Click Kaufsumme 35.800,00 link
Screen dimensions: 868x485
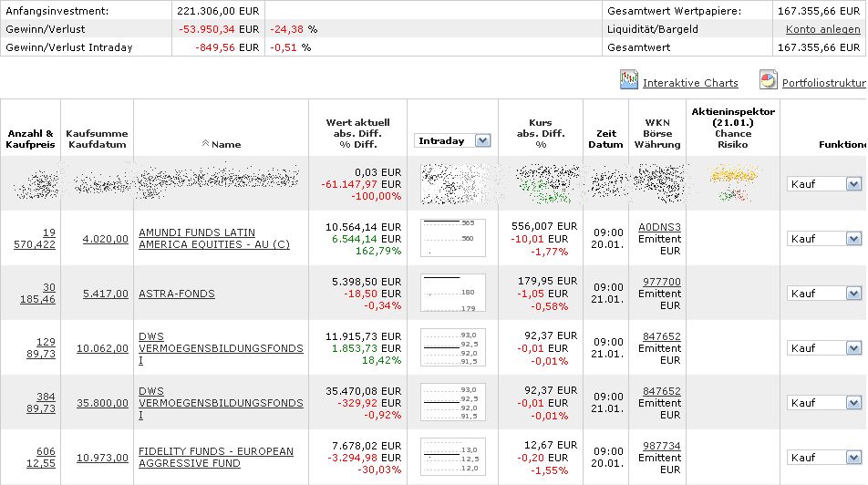point(102,404)
